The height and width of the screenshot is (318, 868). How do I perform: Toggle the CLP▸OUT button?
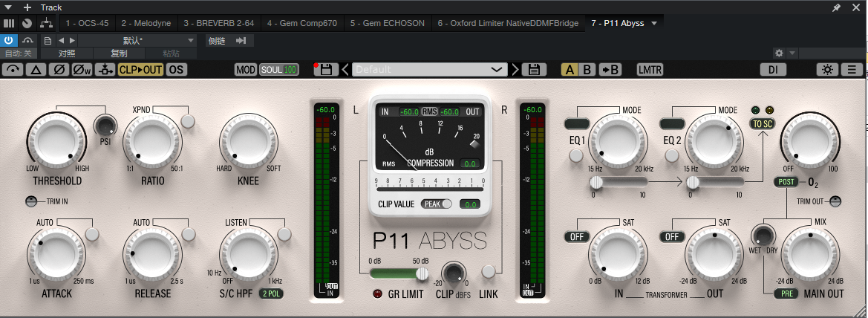click(140, 69)
